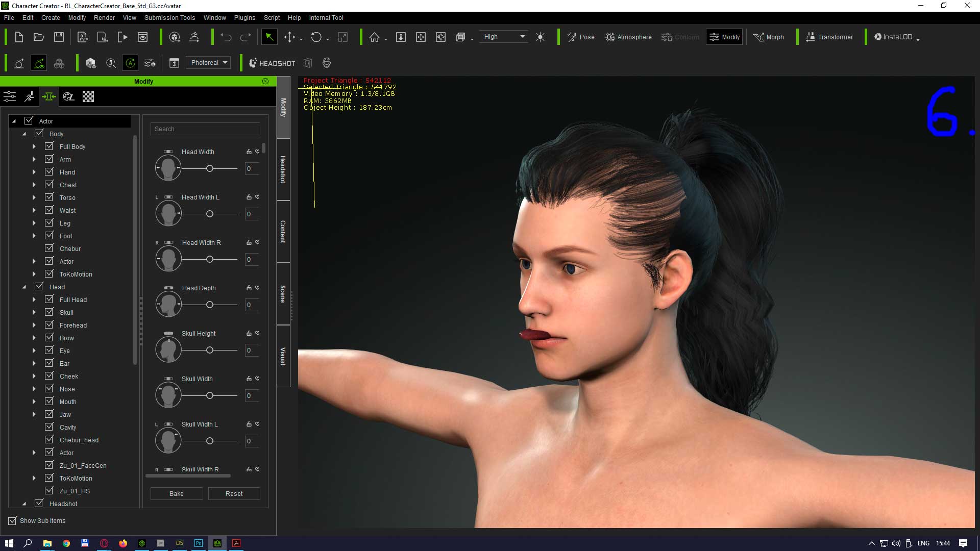The height and width of the screenshot is (551, 980).
Task: Switch to the Scene side tab
Action: [x=283, y=294]
